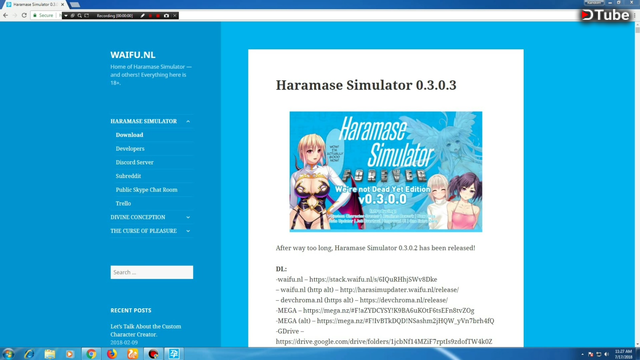640x360 pixels.
Task: Click the green Secure padlock indicator
Action: 43,16
